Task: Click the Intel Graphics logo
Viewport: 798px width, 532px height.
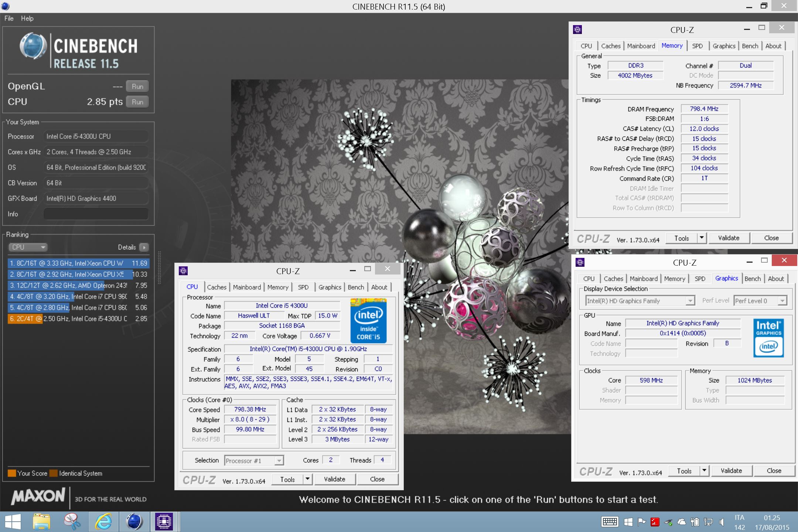Action: pos(768,338)
